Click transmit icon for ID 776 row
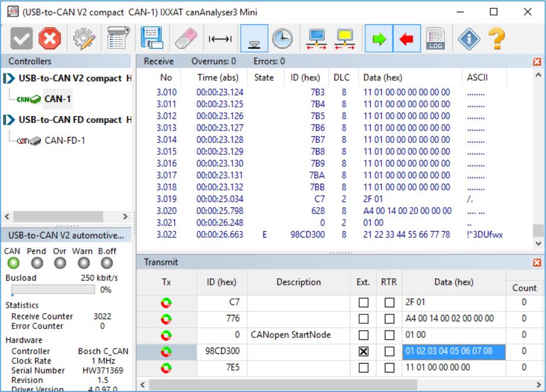Image resolution: width=546 pixels, height=392 pixels. 166,319
